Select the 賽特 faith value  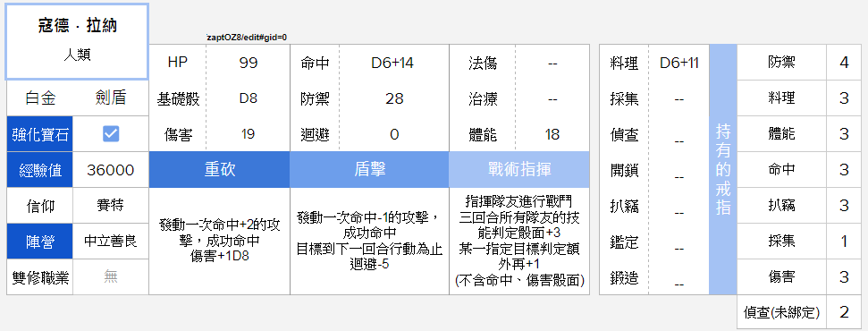tap(111, 206)
